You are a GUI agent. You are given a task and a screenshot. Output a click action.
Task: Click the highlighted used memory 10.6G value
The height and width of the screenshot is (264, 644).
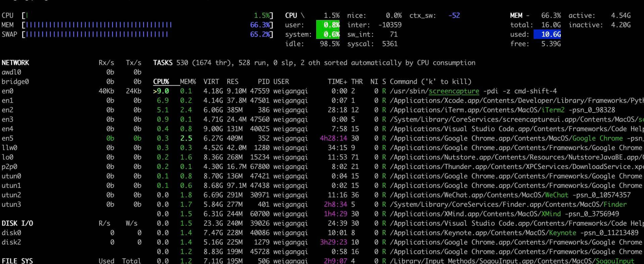[547, 34]
